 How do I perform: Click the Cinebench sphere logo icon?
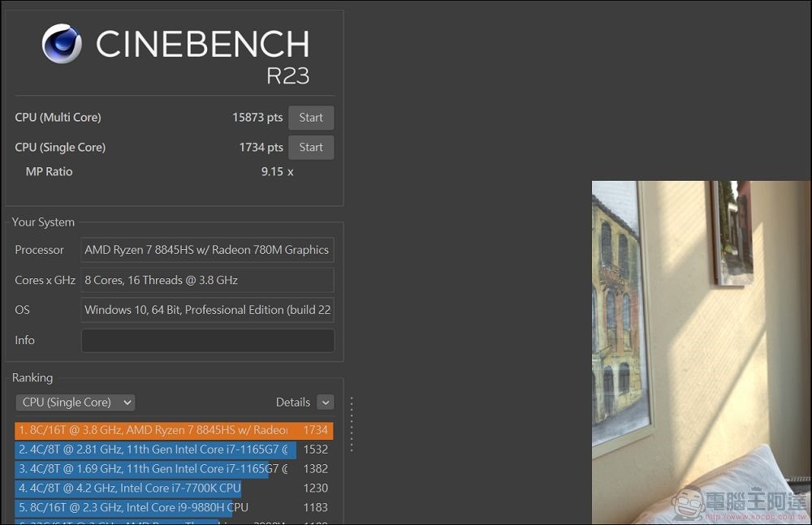[x=62, y=44]
